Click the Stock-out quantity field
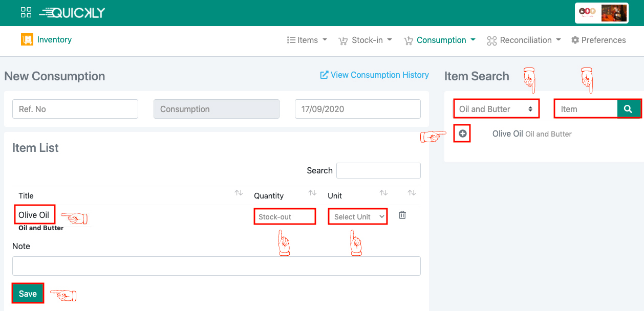The width and height of the screenshot is (644, 311). coord(285,217)
